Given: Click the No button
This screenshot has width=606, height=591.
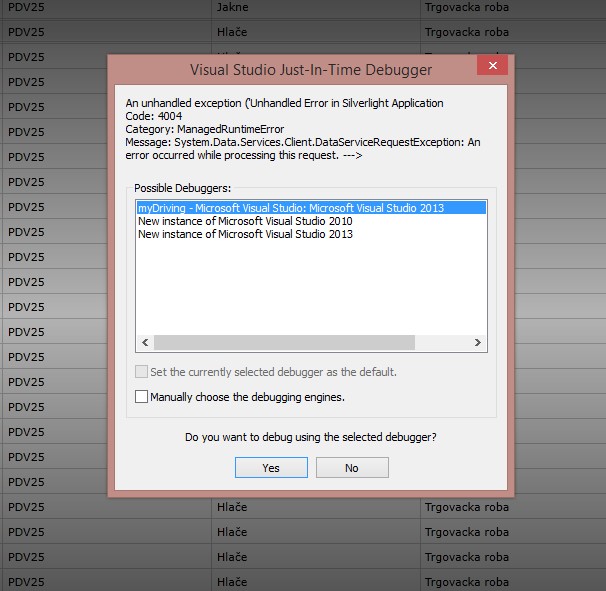Looking at the screenshot, I should point(352,468).
